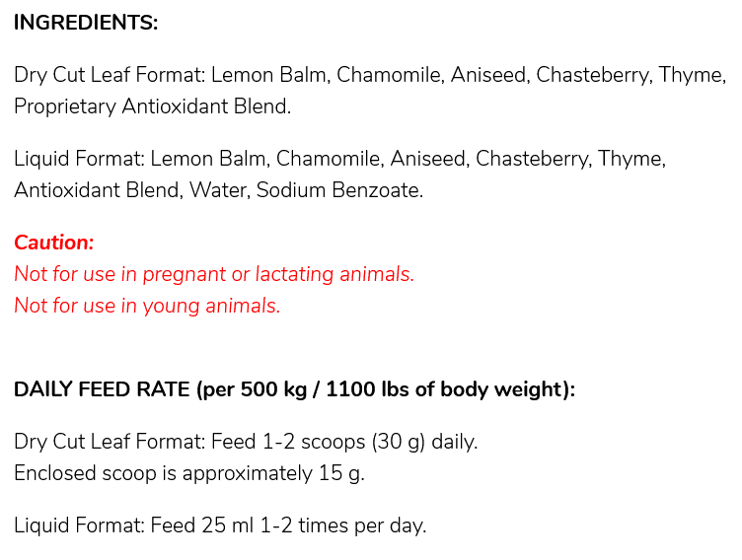Click the young animals warning line
742x560 pixels.
click(x=147, y=306)
